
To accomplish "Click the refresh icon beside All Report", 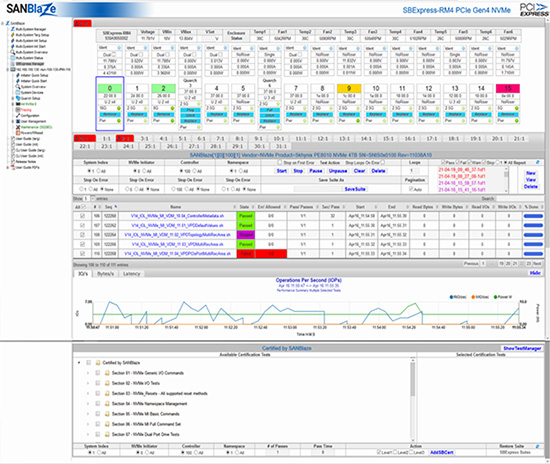I will coord(537,162).
